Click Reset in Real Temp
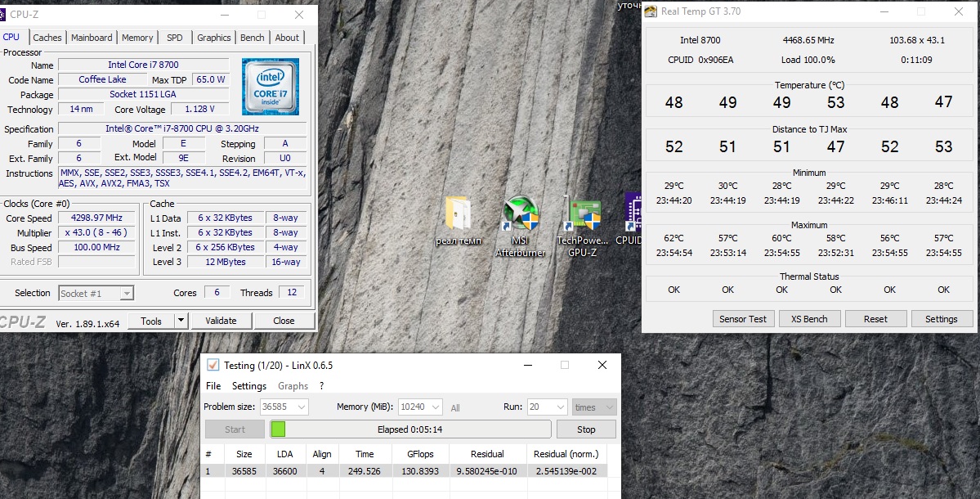This screenshot has width=980, height=499. (x=875, y=319)
